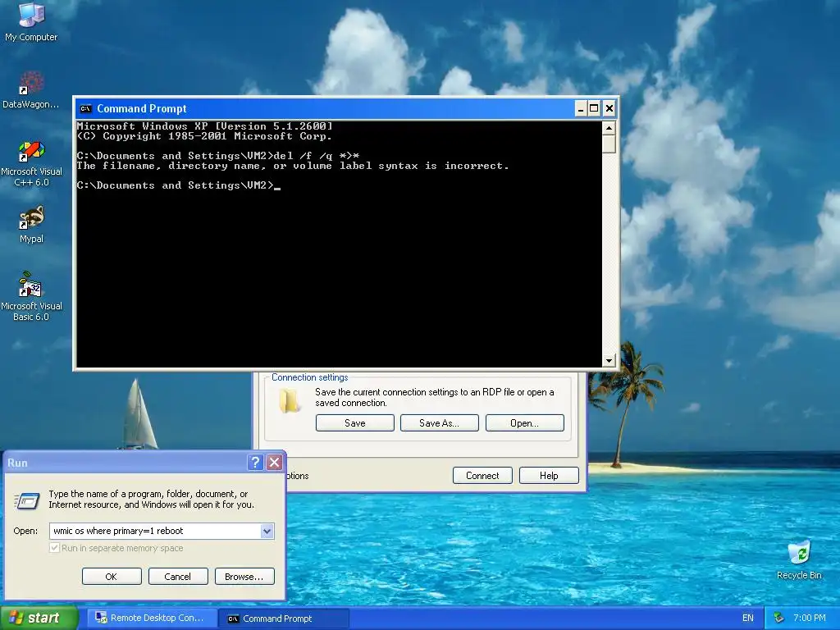The image size is (840, 630).
Task: Click the Command Prompt title bar icon
Action: pos(85,109)
